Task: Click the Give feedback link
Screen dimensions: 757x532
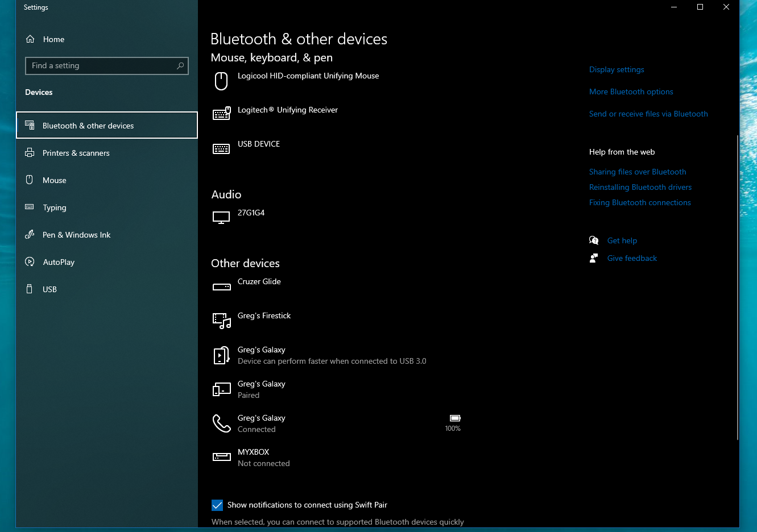Action: pos(632,258)
